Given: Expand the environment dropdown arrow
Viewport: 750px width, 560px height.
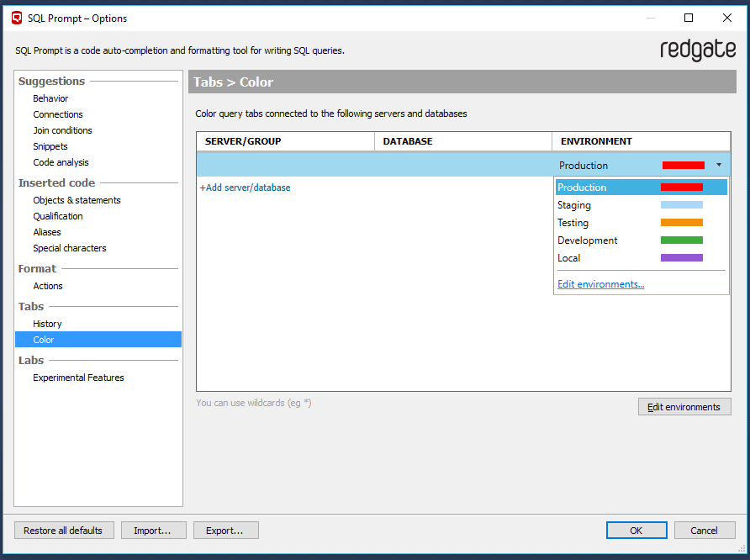Looking at the screenshot, I should [x=718, y=165].
